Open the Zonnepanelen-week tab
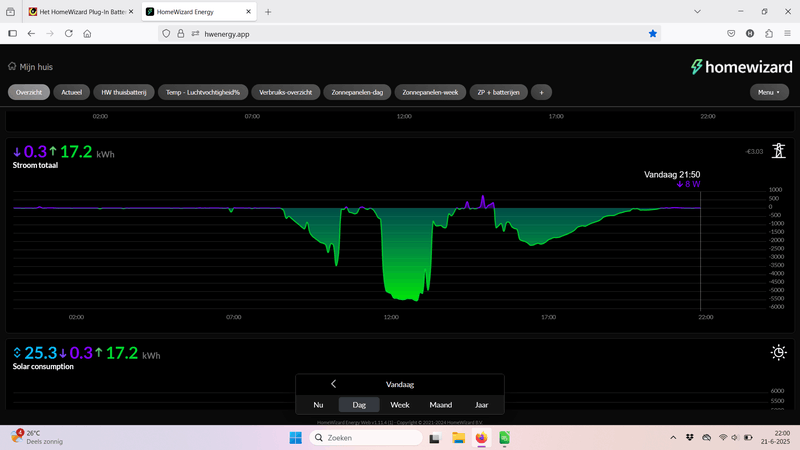The width and height of the screenshot is (800, 450). click(x=430, y=92)
